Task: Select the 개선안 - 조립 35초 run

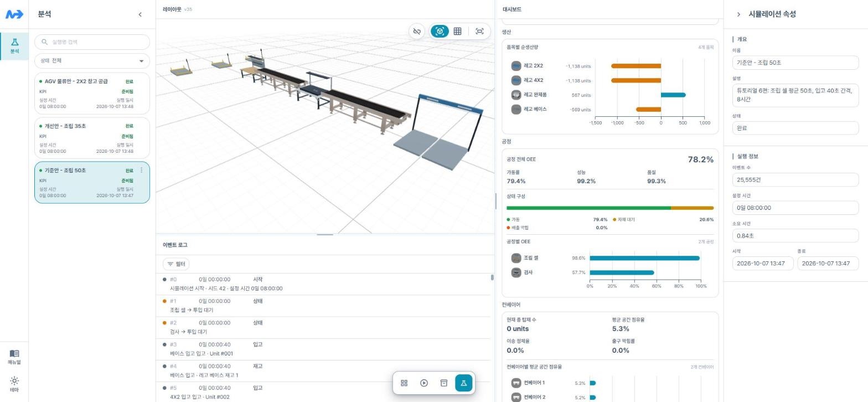Action: (x=92, y=138)
